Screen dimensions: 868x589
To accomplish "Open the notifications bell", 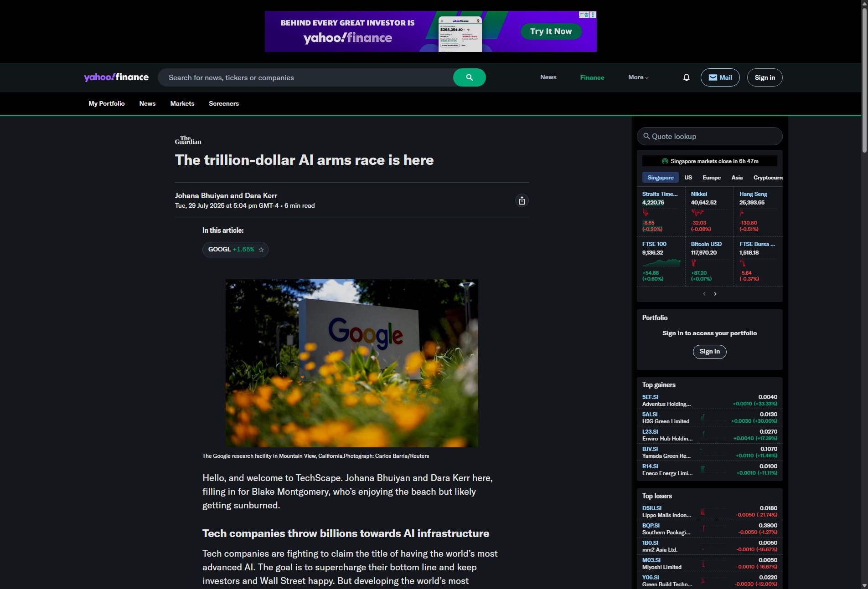I will 686,77.
